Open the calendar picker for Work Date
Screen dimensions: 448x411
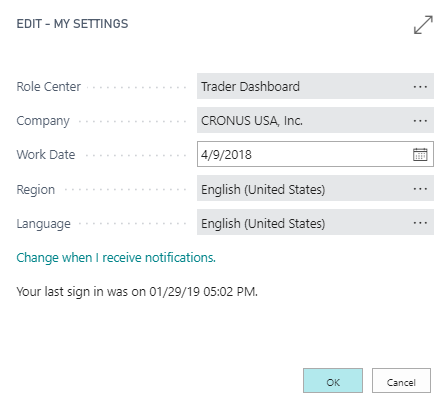420,154
